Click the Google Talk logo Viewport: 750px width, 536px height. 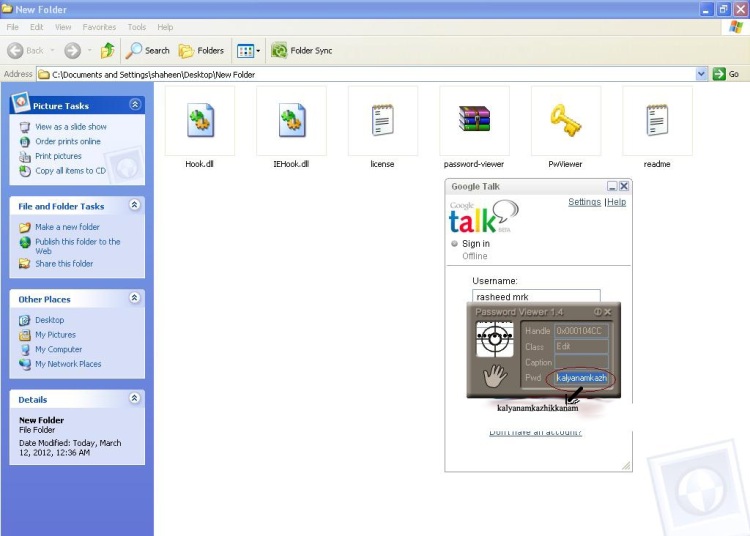tap(483, 218)
